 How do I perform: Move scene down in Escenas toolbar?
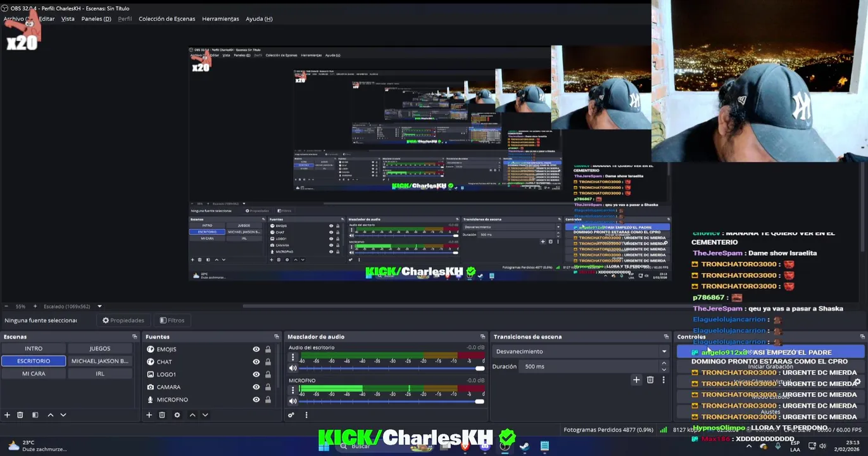(63, 415)
